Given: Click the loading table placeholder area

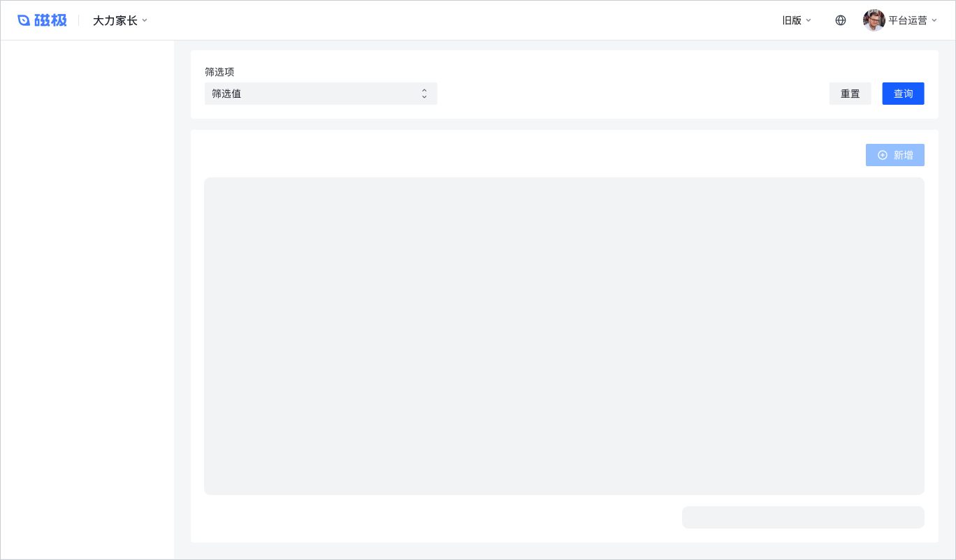Looking at the screenshot, I should click(564, 336).
